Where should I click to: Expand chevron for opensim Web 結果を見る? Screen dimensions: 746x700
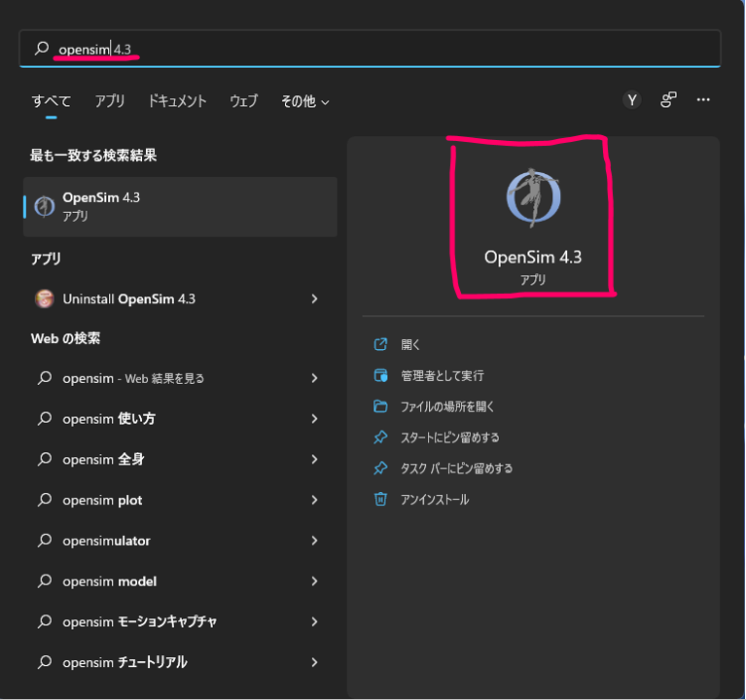pyautogui.click(x=314, y=378)
